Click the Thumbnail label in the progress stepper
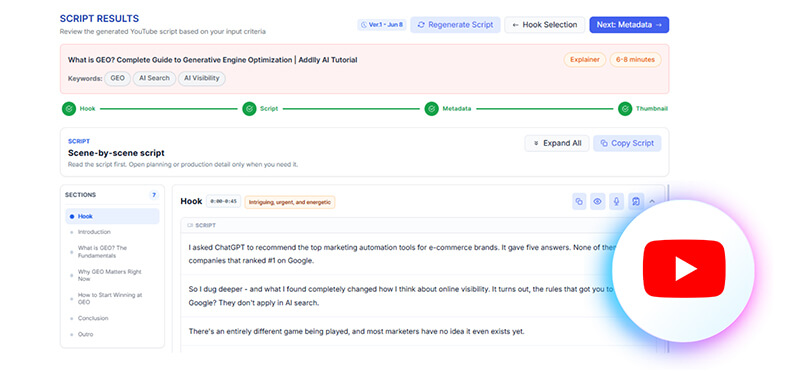This screenshot has height=373, width=800. point(652,109)
